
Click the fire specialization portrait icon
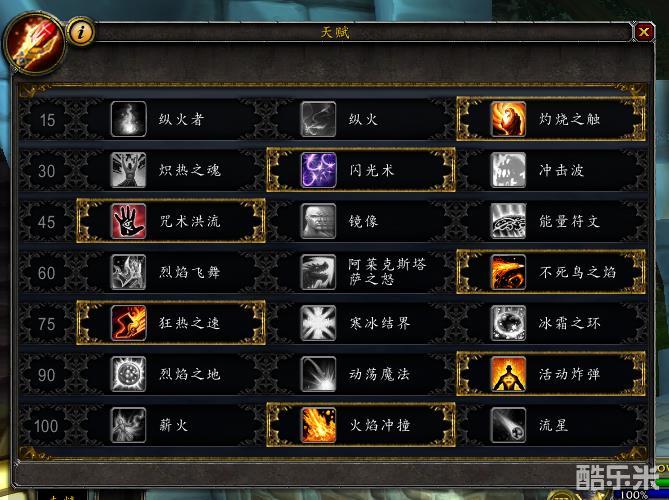(x=34, y=43)
